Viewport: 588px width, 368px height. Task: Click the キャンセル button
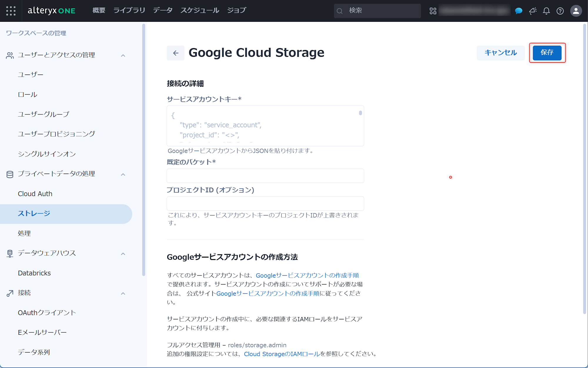point(500,53)
